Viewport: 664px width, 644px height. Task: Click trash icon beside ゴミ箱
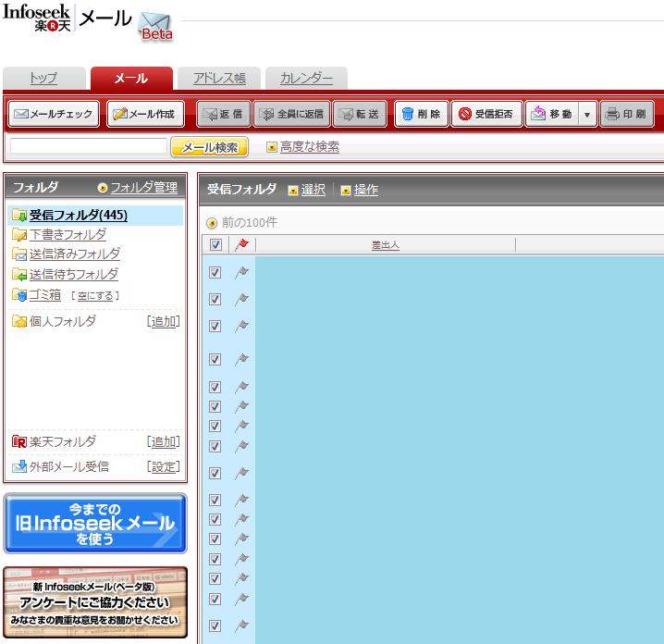pyautogui.click(x=19, y=295)
